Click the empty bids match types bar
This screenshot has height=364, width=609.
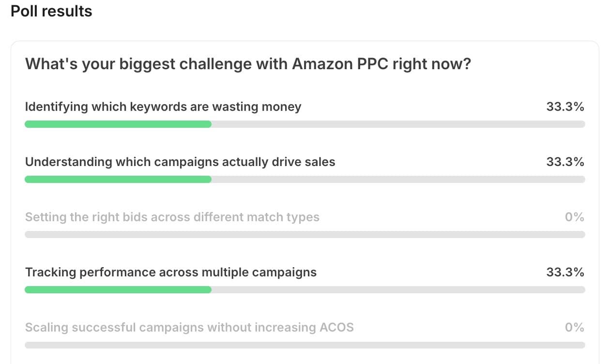305,235
